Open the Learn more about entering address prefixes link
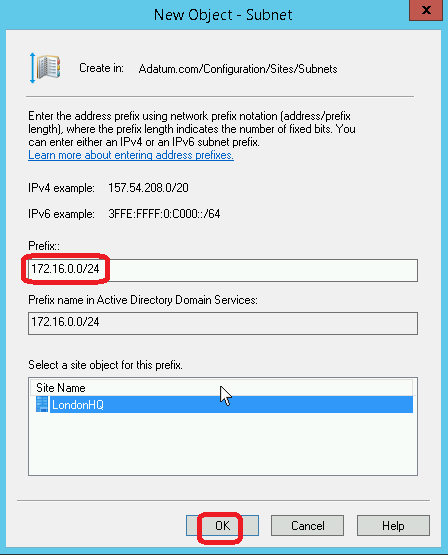 [x=131, y=155]
